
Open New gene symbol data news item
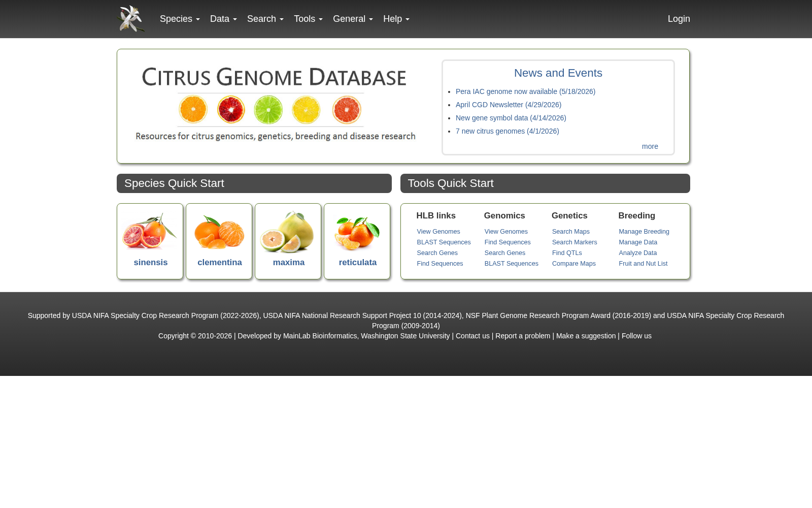pyautogui.click(x=511, y=118)
